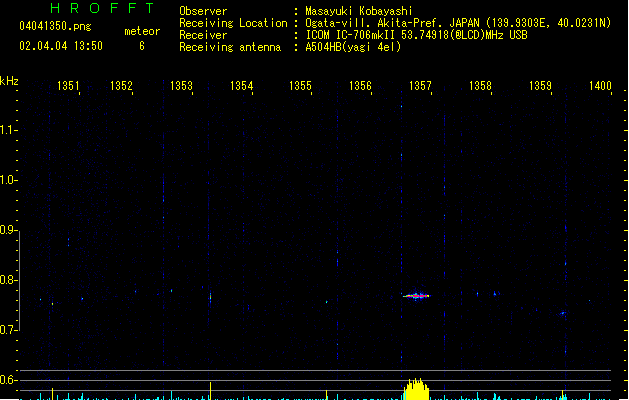Select the filename 04041350.png
This screenshot has width=629, height=400.
click(x=55, y=26)
